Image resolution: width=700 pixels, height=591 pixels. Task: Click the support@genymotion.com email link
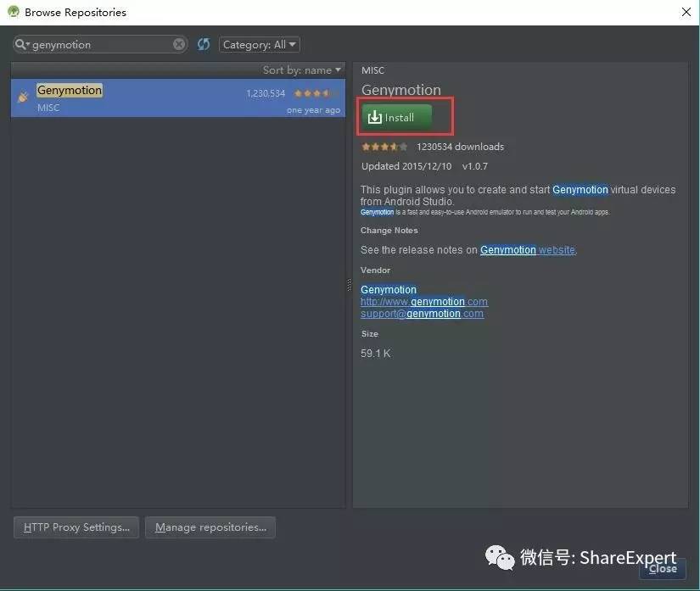point(422,314)
